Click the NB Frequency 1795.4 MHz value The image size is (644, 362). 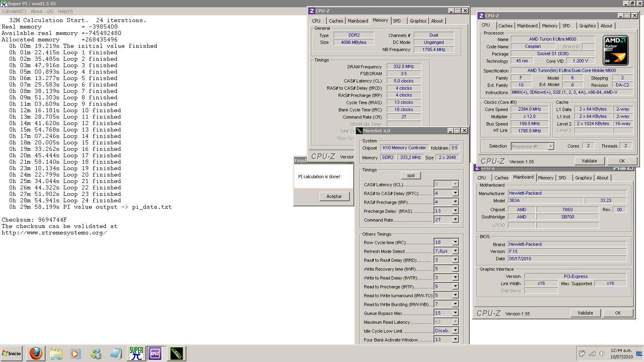coord(434,49)
